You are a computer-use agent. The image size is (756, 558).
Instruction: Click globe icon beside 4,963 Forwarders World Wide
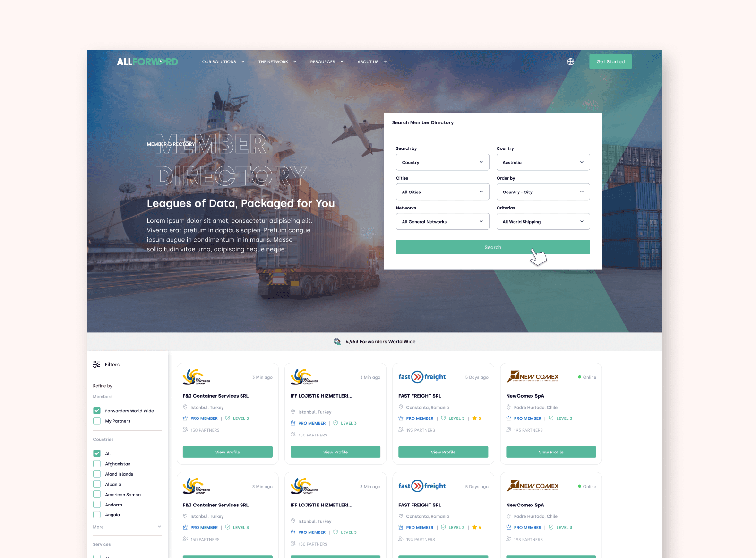[x=337, y=341]
